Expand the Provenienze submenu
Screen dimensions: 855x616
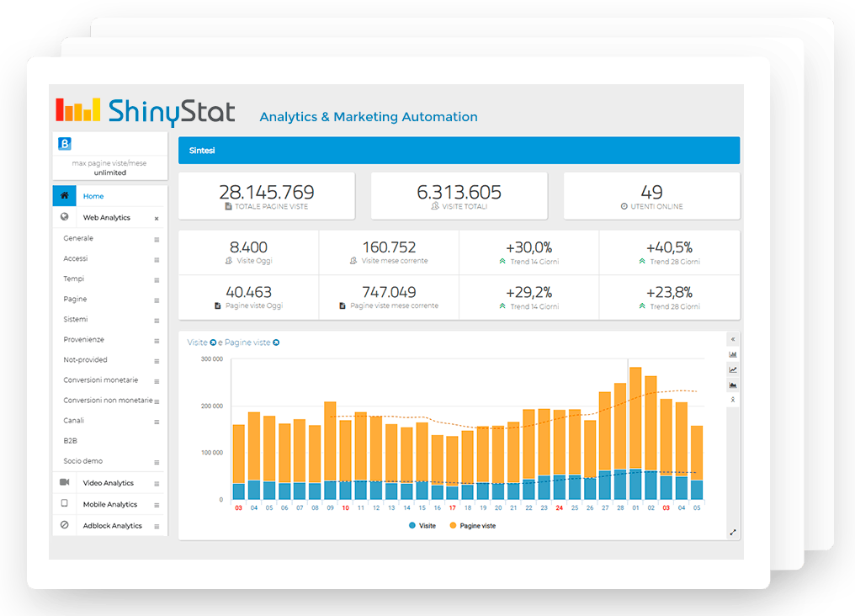157,341
